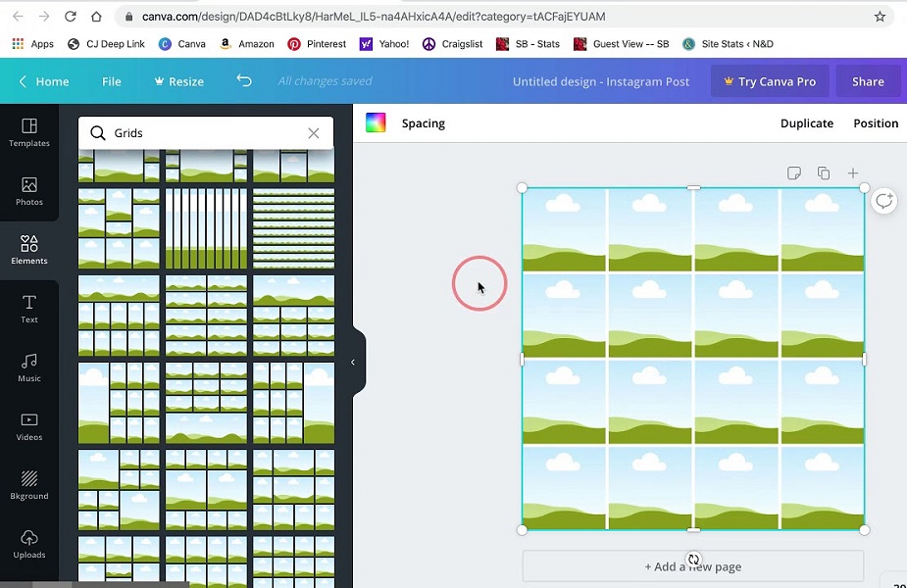Open the Templates panel in sidebar
This screenshot has width=907, height=588.
click(29, 132)
